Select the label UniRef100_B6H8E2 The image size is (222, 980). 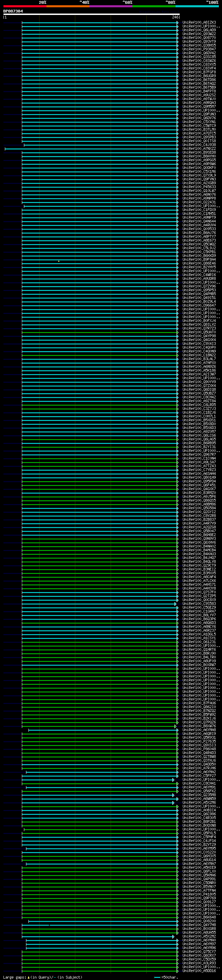(x=199, y=535)
